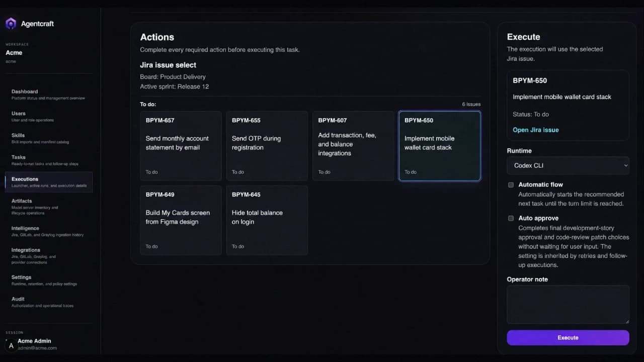Click the Acme Admin avatar icon
This screenshot has width=644, height=362.
tap(11, 346)
